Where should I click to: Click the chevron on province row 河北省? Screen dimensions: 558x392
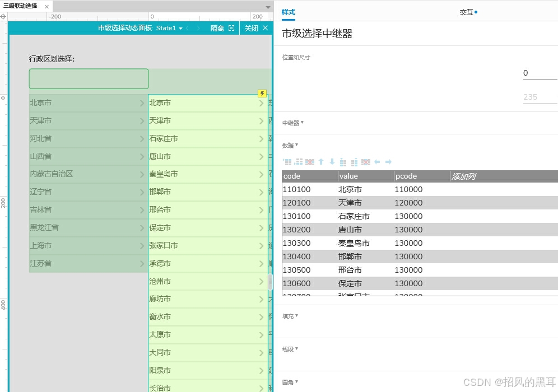pyautogui.click(x=142, y=139)
